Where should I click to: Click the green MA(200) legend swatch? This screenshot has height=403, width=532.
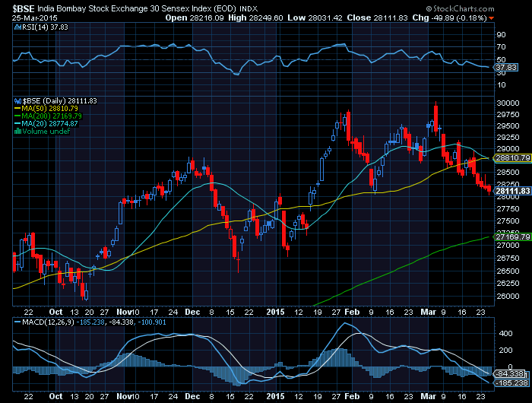tap(17, 116)
